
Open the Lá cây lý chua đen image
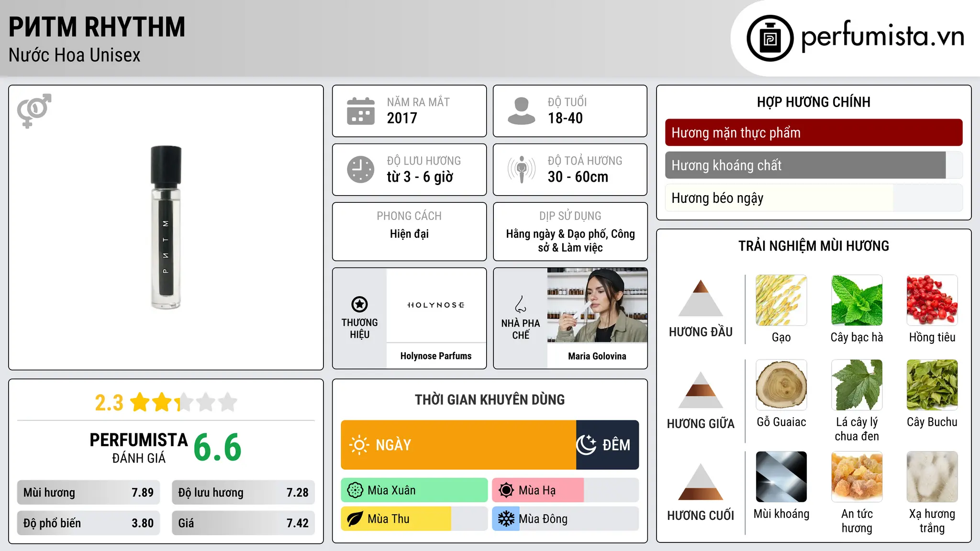pos(857,385)
